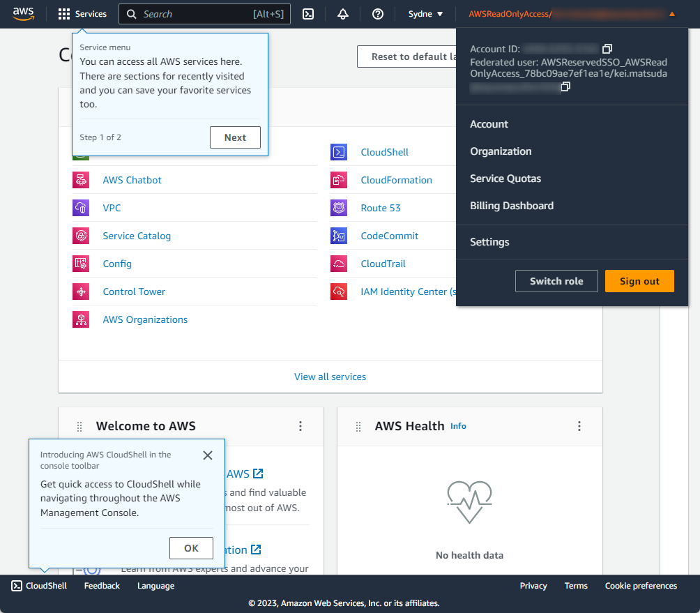Grab the AWS Health drag handle
The image size is (700, 613).
pyautogui.click(x=358, y=427)
